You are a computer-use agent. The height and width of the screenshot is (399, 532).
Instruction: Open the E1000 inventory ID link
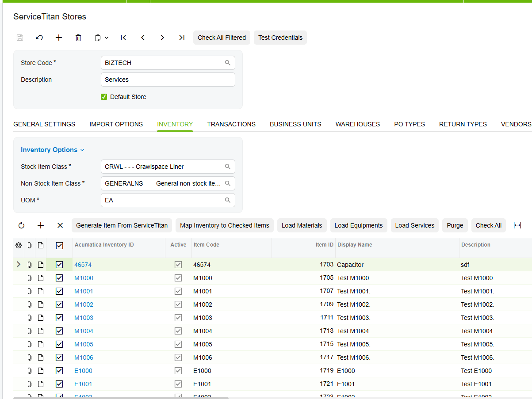pyautogui.click(x=83, y=371)
